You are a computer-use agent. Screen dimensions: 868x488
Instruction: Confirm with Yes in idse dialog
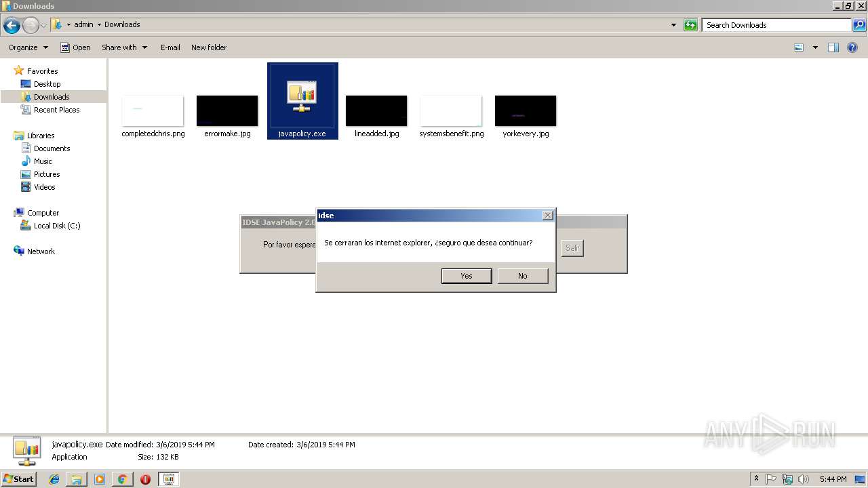(x=467, y=276)
